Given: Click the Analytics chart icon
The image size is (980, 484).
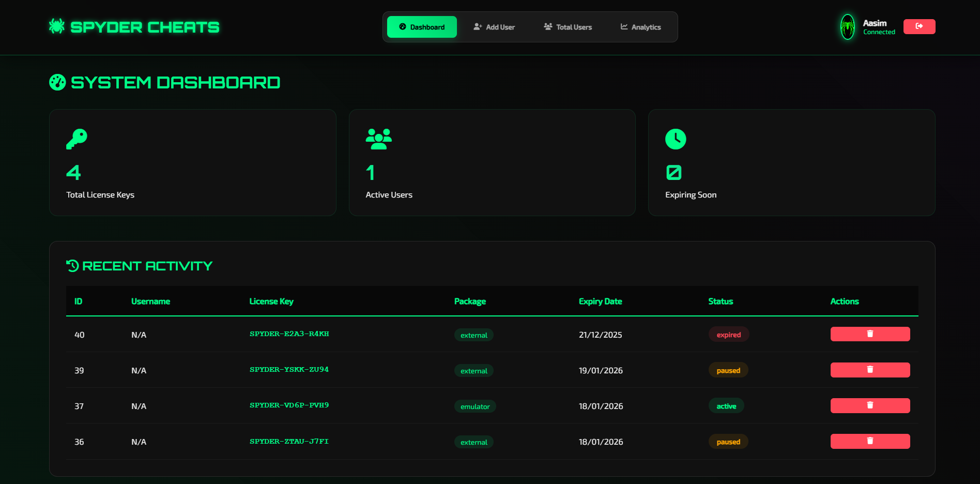Looking at the screenshot, I should pyautogui.click(x=624, y=27).
